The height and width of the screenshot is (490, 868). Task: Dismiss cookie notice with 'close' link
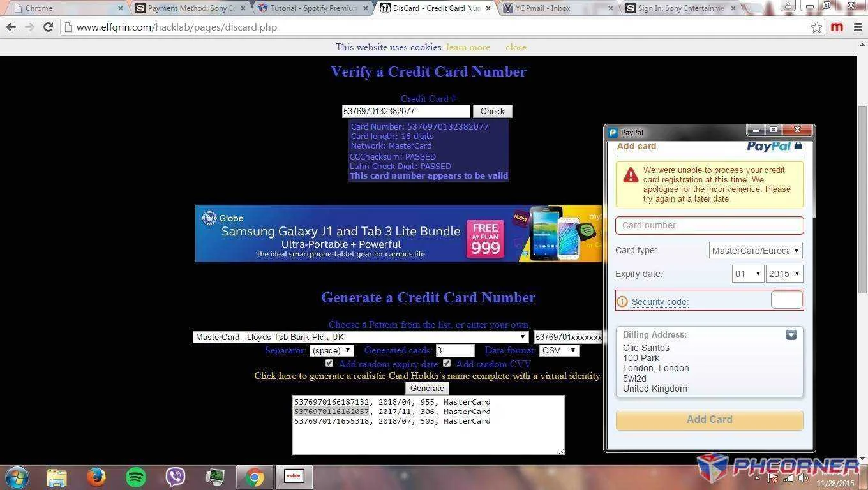(516, 47)
